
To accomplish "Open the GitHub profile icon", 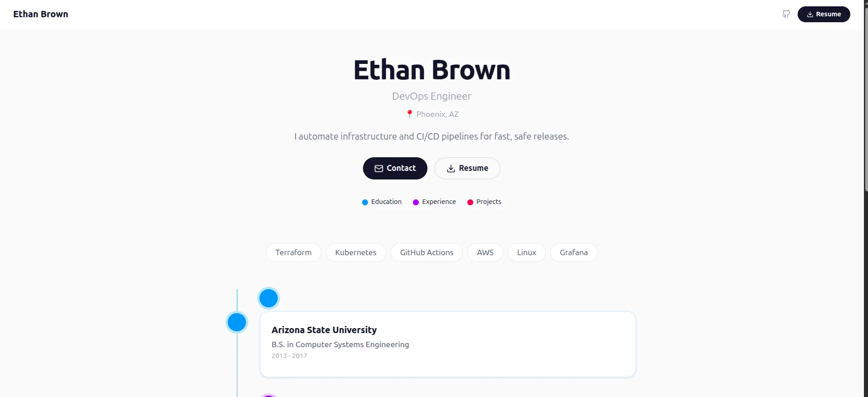I will (786, 15).
